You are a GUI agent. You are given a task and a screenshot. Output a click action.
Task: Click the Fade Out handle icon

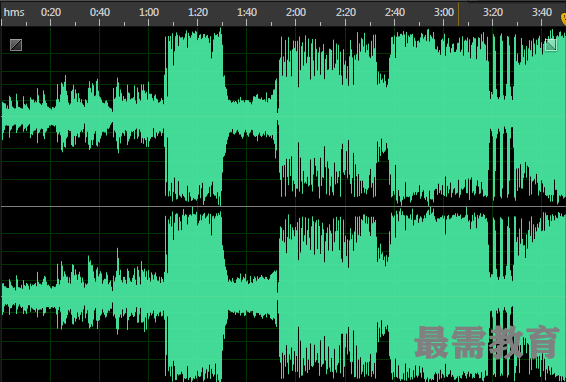pyautogui.click(x=550, y=45)
